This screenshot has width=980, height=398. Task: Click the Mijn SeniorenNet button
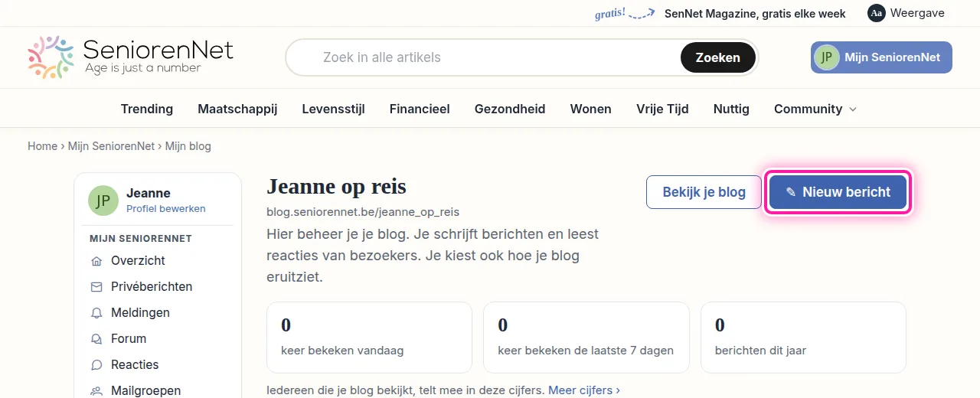[881, 57]
